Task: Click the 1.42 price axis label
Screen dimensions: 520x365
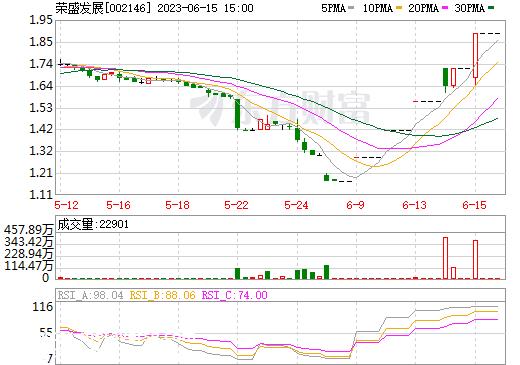Action: (x=41, y=129)
